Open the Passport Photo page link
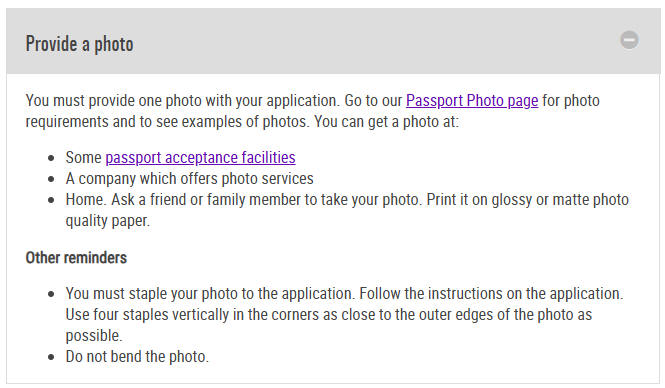 tap(472, 101)
